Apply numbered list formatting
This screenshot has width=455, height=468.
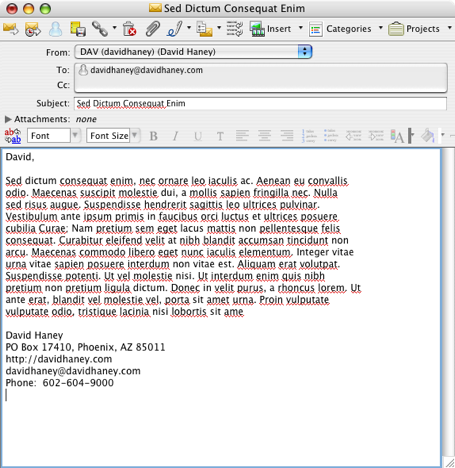pos(309,136)
